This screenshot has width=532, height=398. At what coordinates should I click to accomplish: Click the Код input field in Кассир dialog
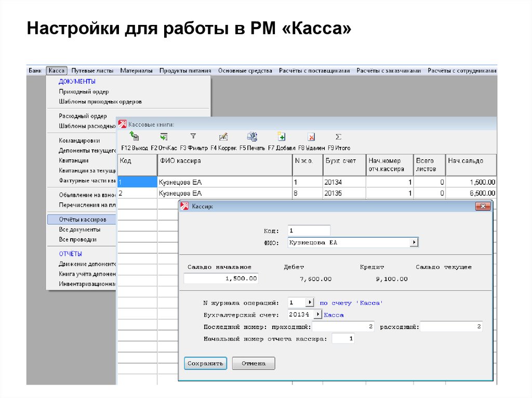[309, 230]
